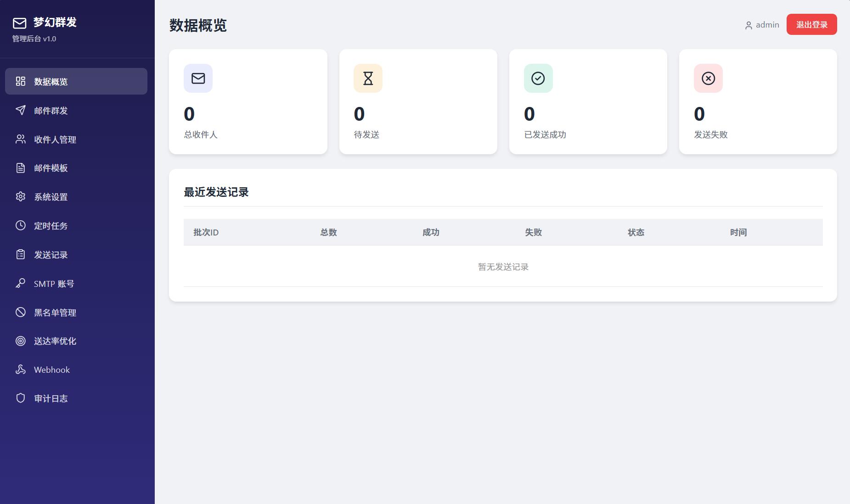The image size is (850, 504).
Task: Click the document icon for 邮件模板
Action: (21, 168)
